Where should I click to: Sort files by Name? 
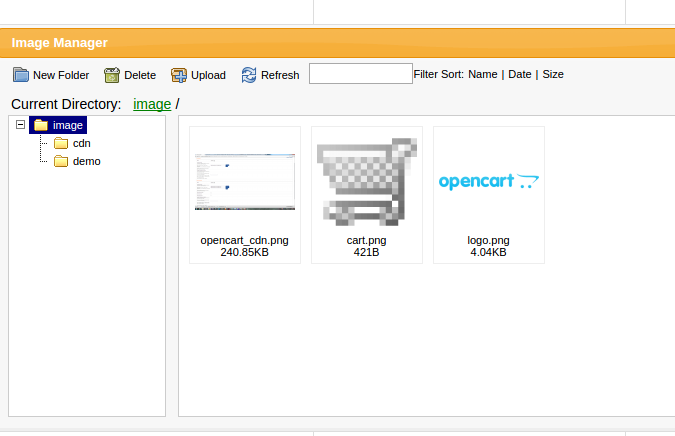pos(483,74)
